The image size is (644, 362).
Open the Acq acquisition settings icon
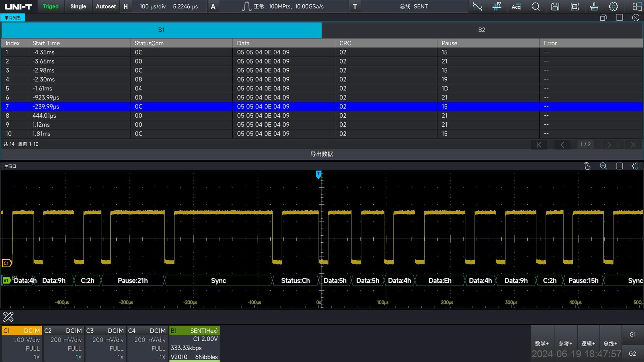click(x=516, y=6)
